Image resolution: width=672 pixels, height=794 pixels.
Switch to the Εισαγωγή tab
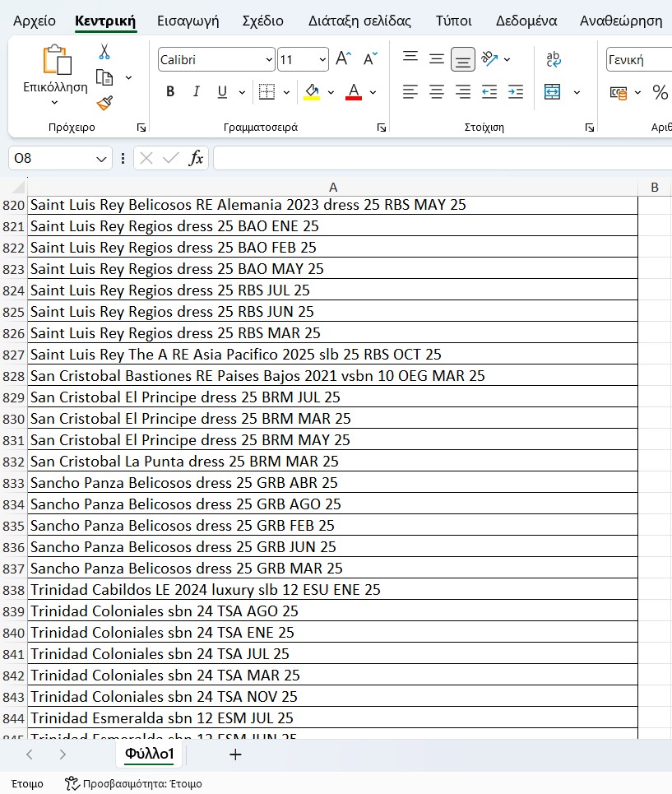tap(188, 21)
